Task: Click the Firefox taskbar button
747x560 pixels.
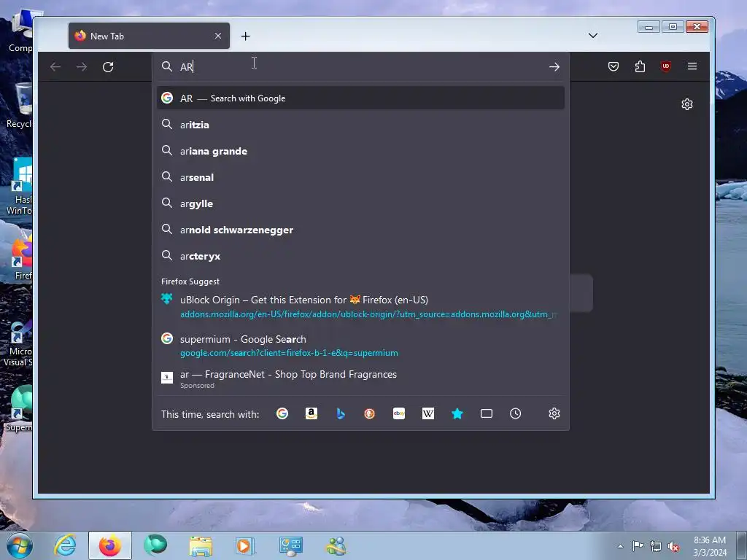Action: click(110, 545)
